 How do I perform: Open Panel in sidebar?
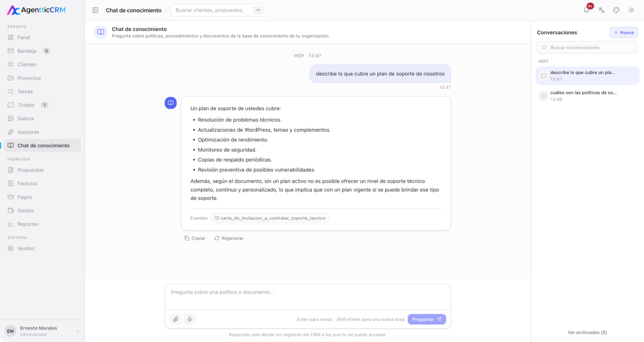42,37
